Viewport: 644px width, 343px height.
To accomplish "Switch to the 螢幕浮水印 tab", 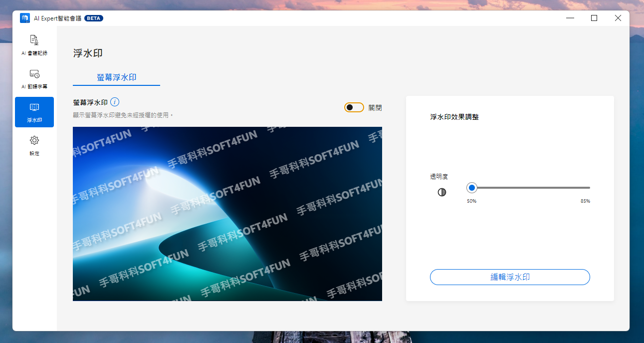I will pyautogui.click(x=117, y=77).
